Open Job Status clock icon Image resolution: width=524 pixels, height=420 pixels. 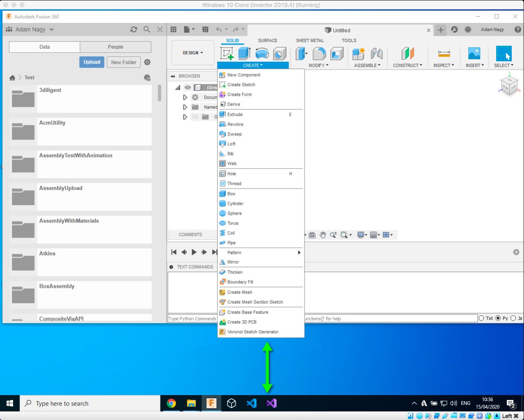coord(468,29)
